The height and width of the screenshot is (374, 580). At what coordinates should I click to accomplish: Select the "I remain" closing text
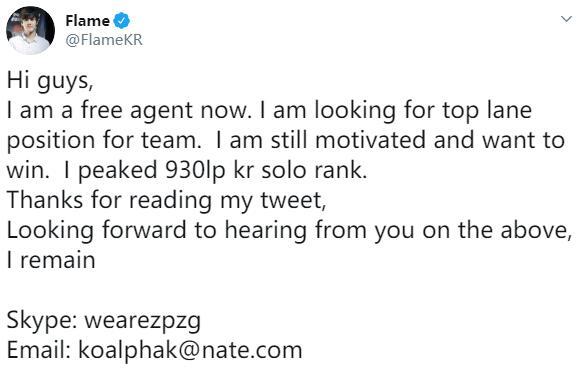pos(51,260)
